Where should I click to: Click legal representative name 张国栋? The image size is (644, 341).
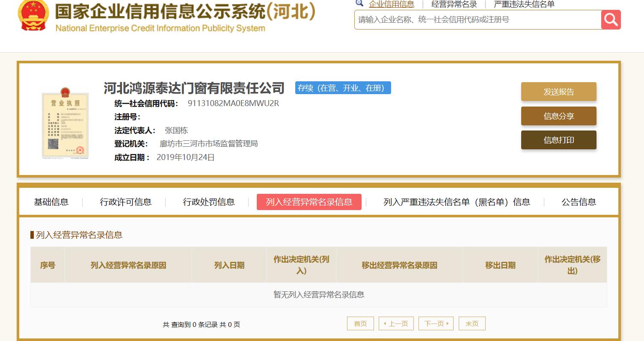pos(176,130)
